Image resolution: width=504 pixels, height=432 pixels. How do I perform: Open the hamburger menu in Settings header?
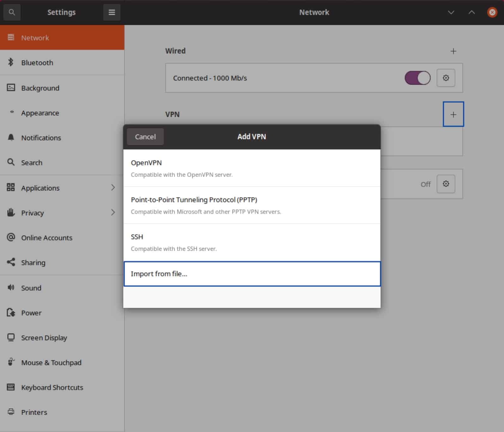click(x=112, y=12)
